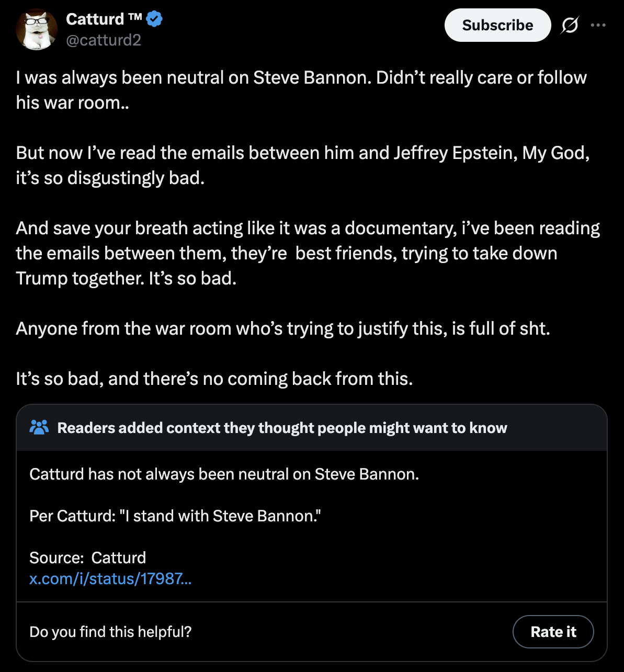Click the note line 'Catturd has not always been neutral'

click(224, 474)
